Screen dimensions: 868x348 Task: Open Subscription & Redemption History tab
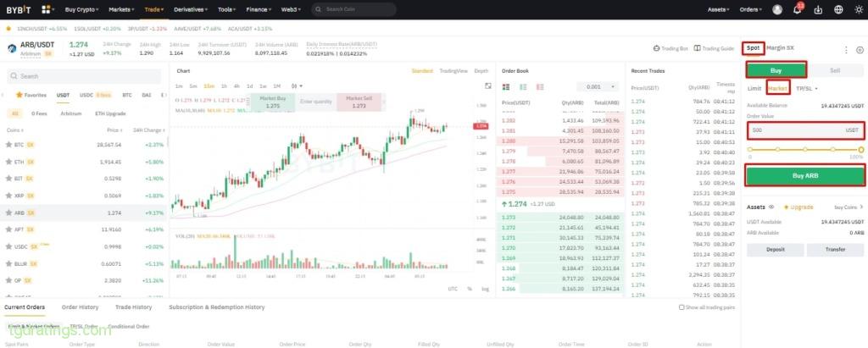coord(217,307)
